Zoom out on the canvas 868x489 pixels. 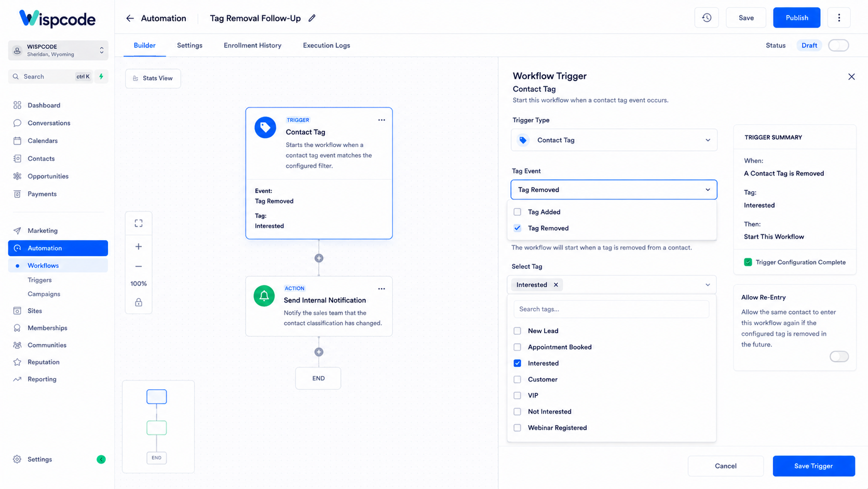pos(139,267)
